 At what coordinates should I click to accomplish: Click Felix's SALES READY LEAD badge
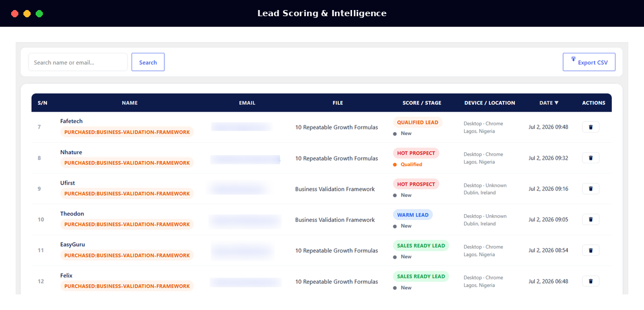(421, 277)
